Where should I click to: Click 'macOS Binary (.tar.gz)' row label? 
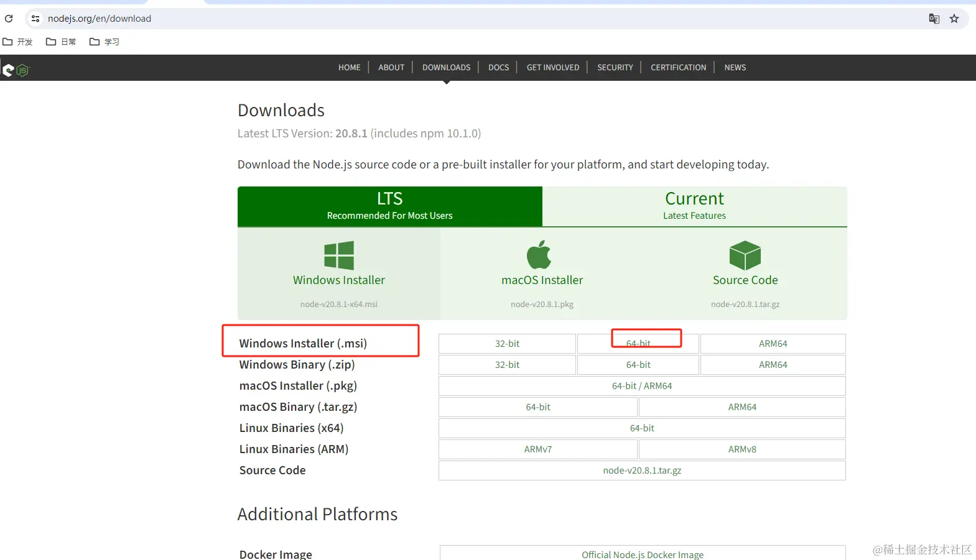click(x=298, y=406)
